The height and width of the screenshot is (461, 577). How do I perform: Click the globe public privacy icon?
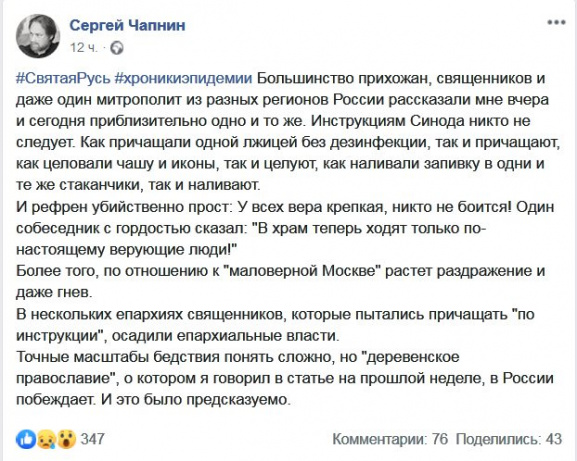117,48
